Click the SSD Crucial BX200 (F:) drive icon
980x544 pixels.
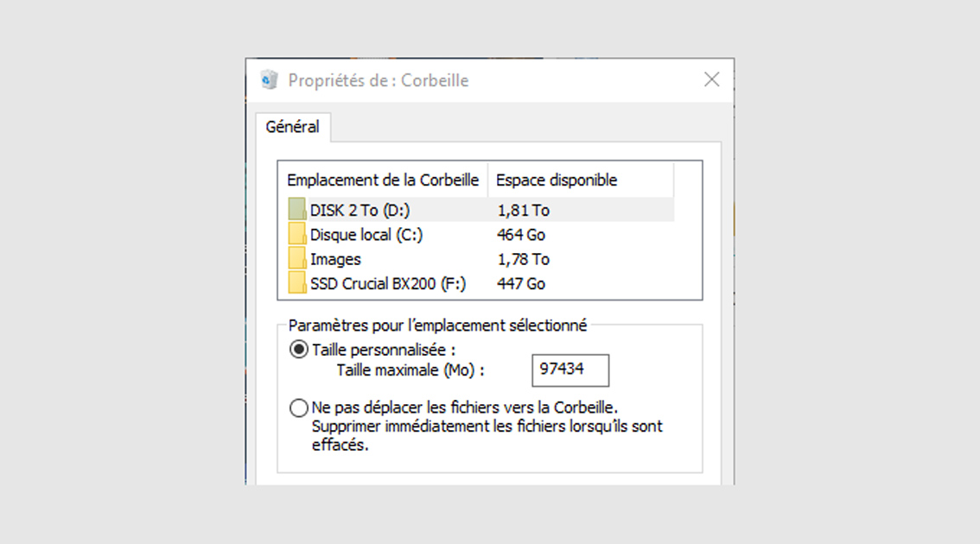point(297,283)
